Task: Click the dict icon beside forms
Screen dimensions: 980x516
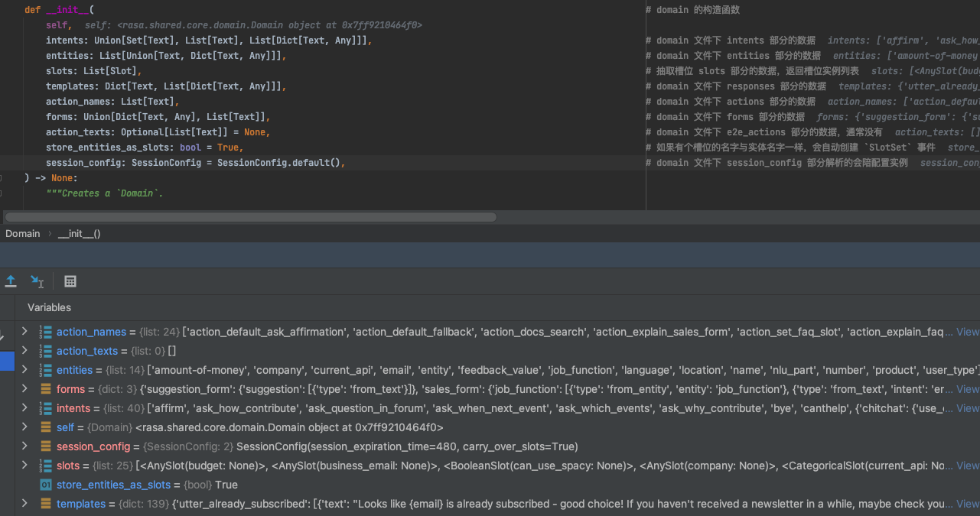Action: [46, 389]
